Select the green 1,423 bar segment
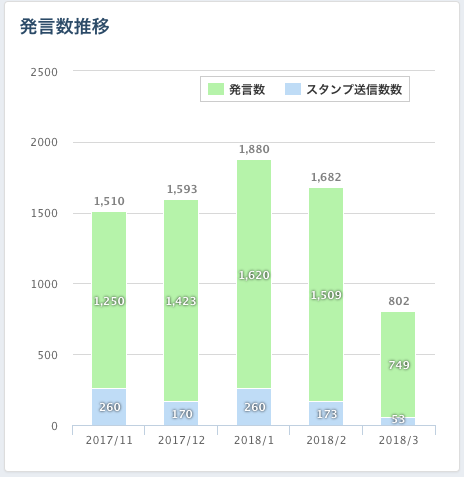This screenshot has height=477, width=464. pos(181,301)
